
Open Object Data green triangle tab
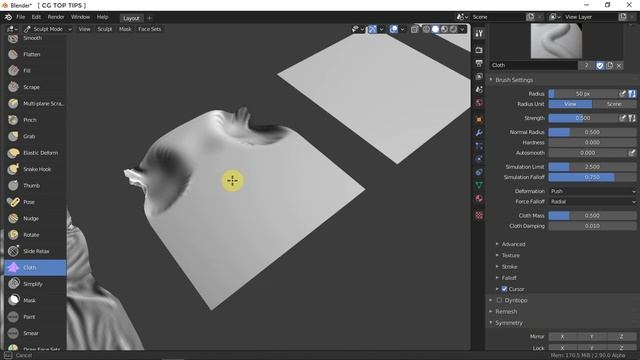click(479, 185)
